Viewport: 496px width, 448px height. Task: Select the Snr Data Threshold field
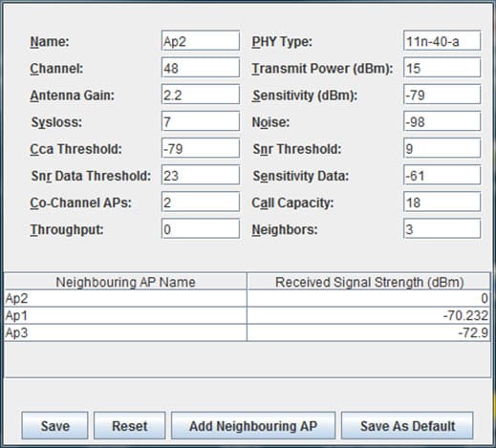(x=201, y=175)
